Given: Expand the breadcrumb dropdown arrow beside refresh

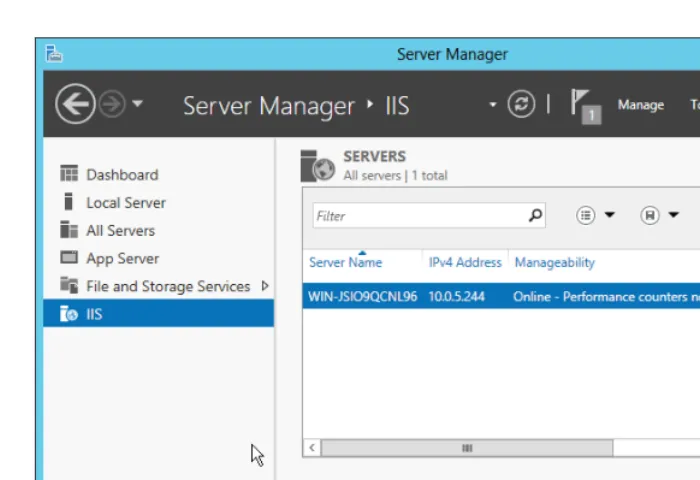Looking at the screenshot, I should click(492, 105).
